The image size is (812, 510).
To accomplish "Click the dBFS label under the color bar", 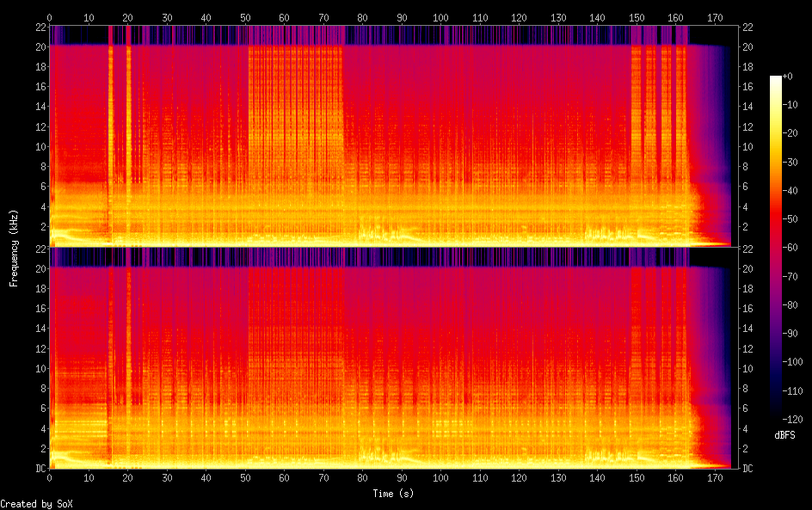I will point(784,436).
